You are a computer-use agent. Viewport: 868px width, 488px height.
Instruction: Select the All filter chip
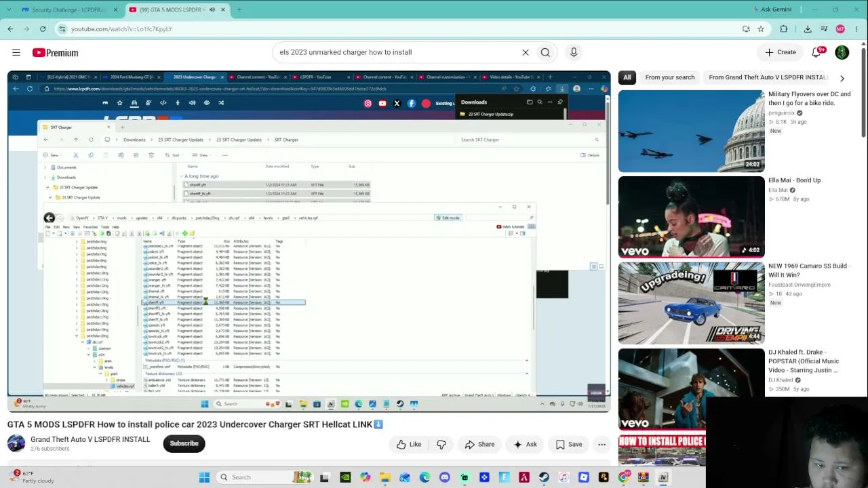click(627, 77)
